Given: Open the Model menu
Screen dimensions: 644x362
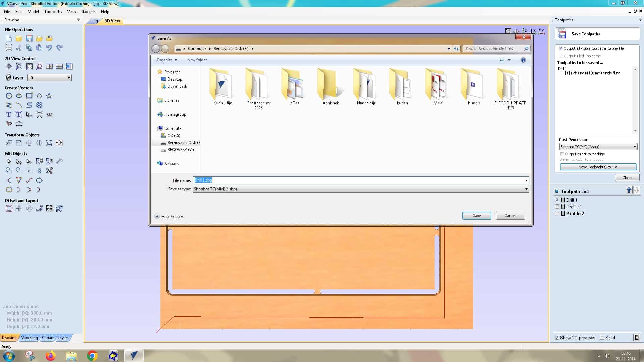Looking at the screenshot, I should (33, 12).
